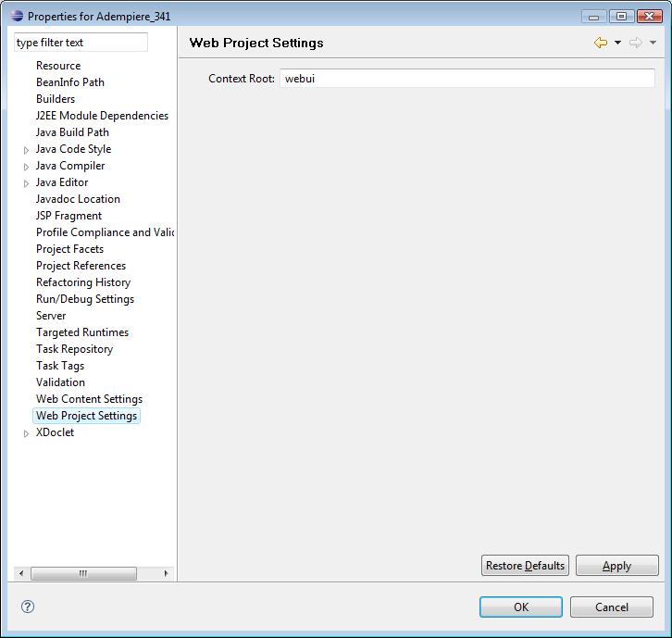This screenshot has width=672, height=638.
Task: Open JSP Fragment page
Action: [x=68, y=216]
